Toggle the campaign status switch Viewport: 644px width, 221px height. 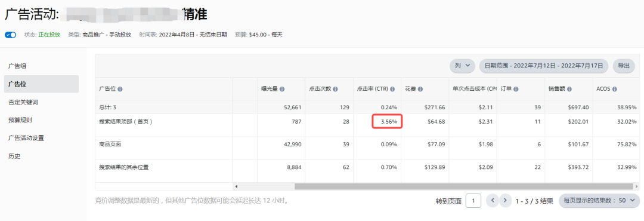click(10, 35)
